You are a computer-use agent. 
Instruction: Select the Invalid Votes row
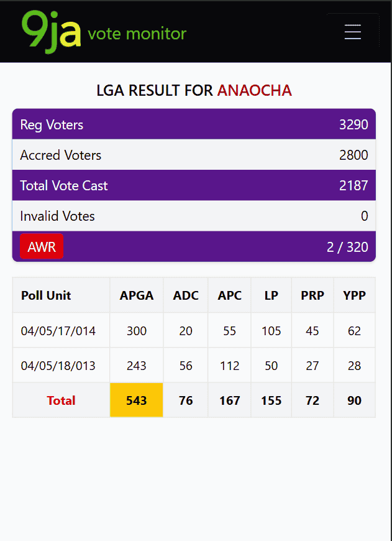coord(194,216)
